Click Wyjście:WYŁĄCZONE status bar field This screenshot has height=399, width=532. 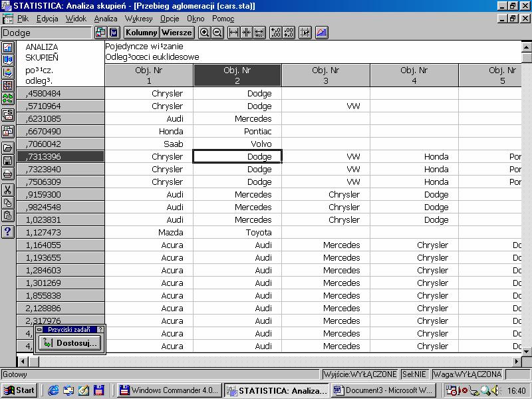tap(360, 374)
